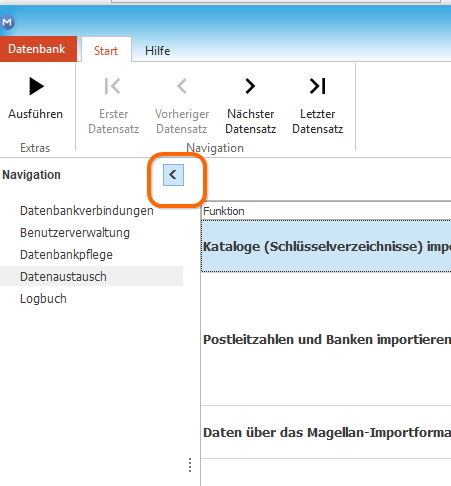Click the Ausführen play icon
451x486 pixels.
tap(36, 86)
